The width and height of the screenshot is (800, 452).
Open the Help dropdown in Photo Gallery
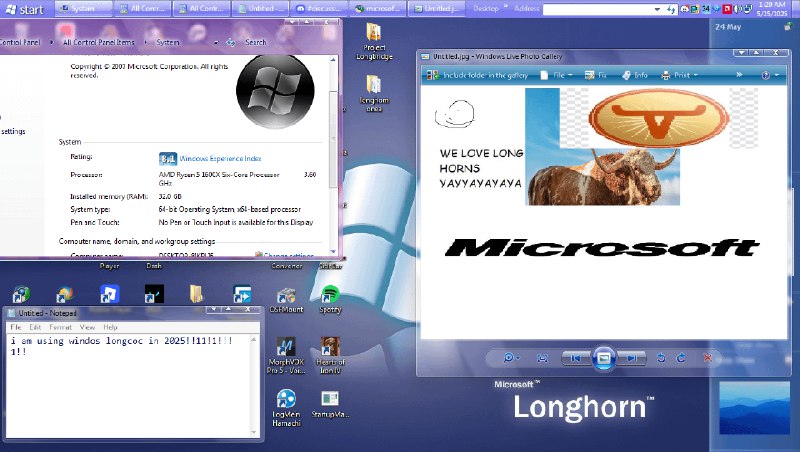(x=770, y=76)
